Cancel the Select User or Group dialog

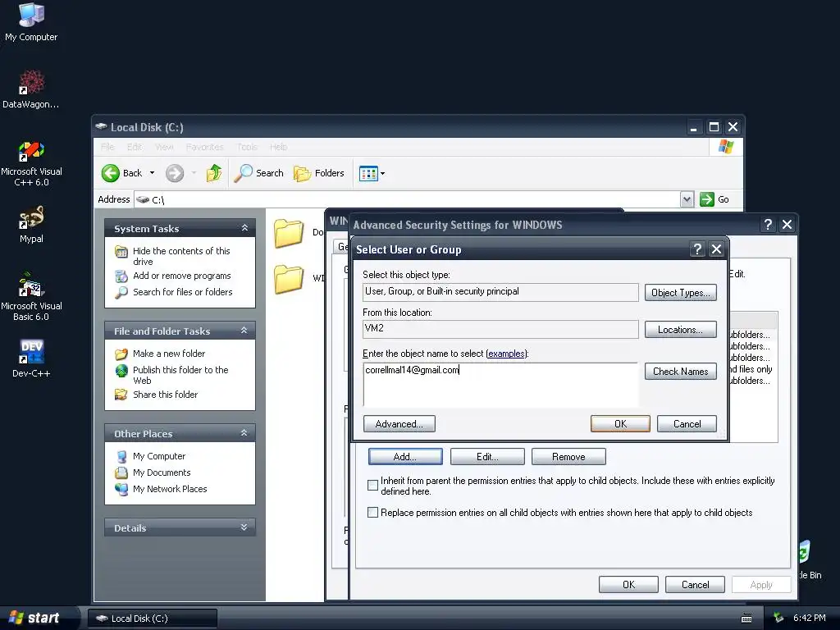click(687, 424)
